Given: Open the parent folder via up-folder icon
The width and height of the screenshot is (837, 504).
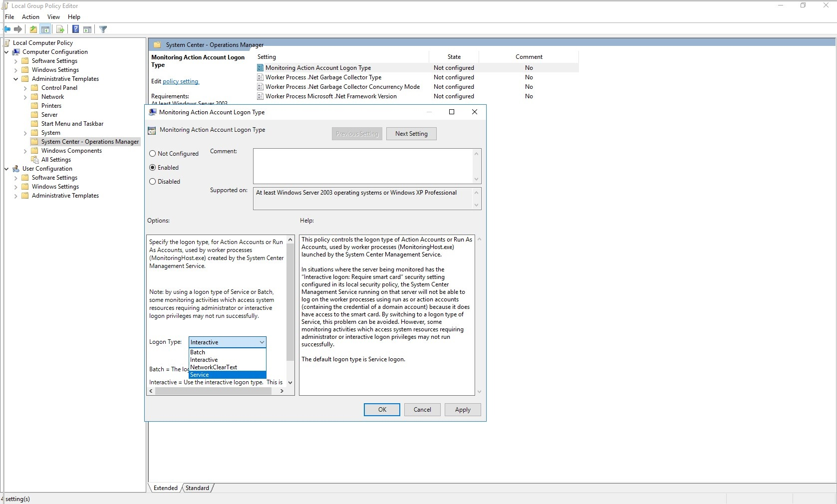Looking at the screenshot, I should point(33,29).
